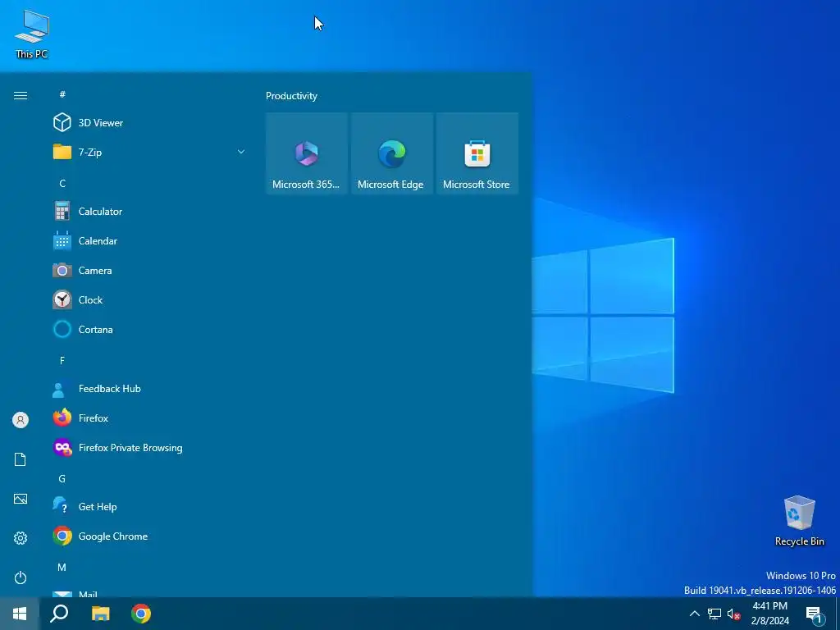Launch Chrome from the taskbar

click(141, 614)
